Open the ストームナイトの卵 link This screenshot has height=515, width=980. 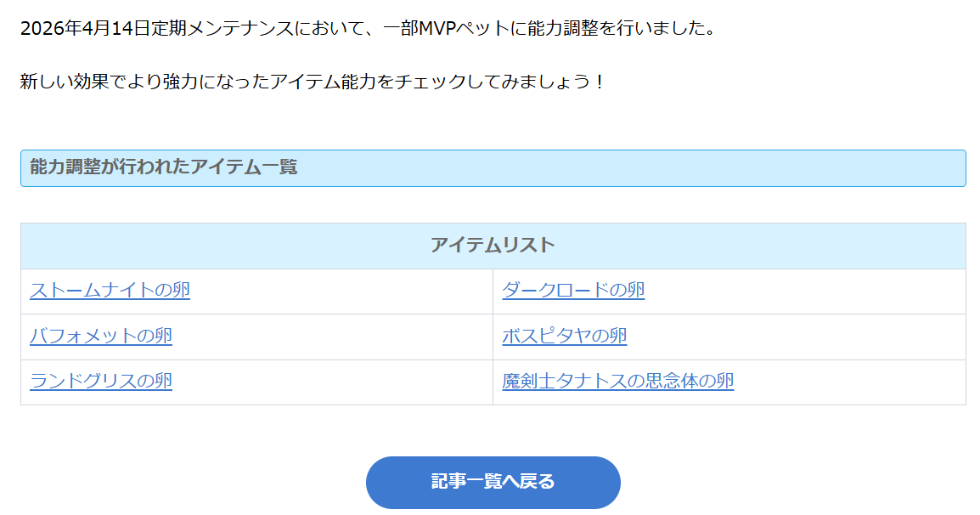coord(110,291)
